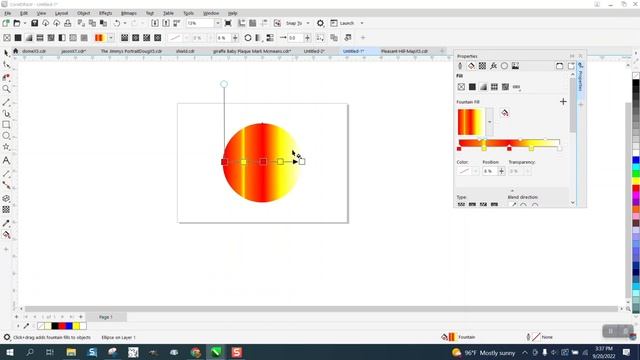Expand the fountain fill preview dropdown in docker
This screenshot has height=360, width=640.
[489, 122]
